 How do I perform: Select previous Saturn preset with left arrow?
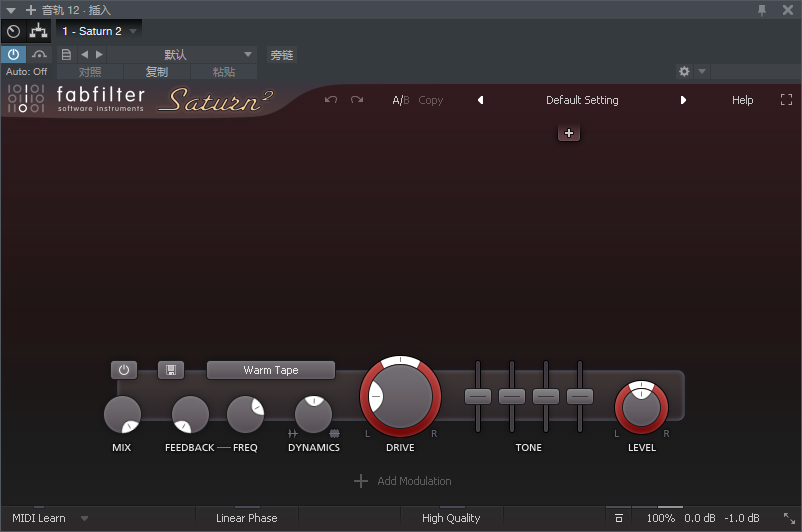(480, 100)
